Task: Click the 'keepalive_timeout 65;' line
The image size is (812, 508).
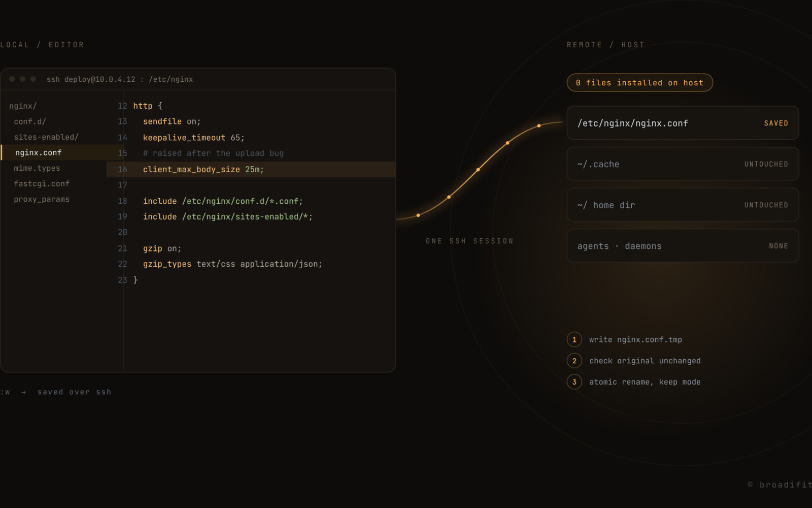Action: 193,138
